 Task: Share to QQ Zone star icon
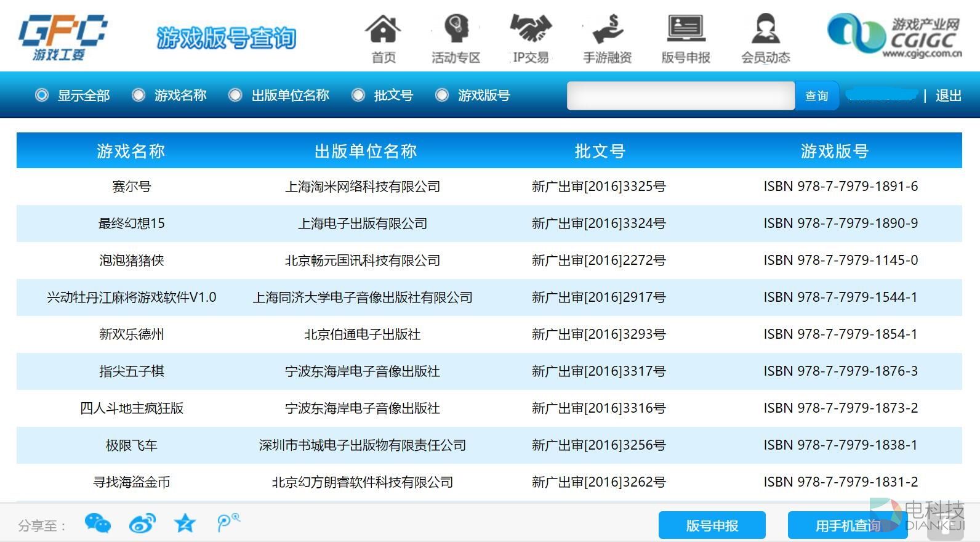tap(185, 524)
